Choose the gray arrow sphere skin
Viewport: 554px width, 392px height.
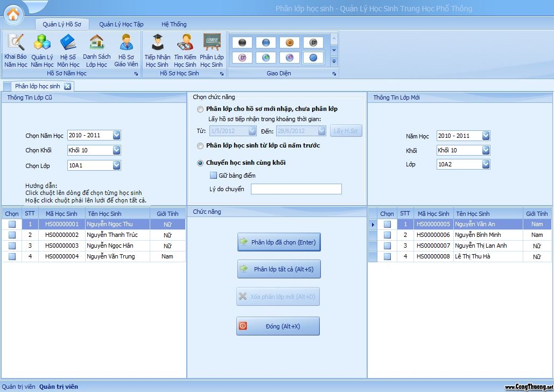click(313, 43)
